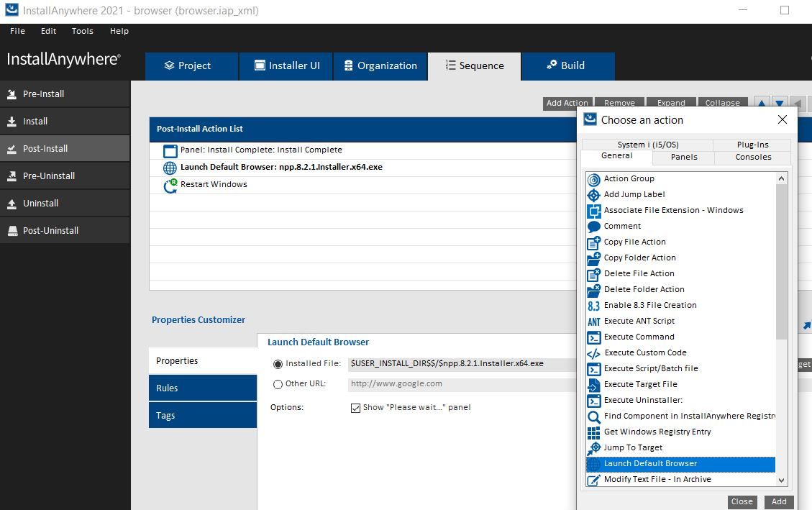This screenshot has width=812, height=510.
Task: Select the Get Windows Registry Entry icon
Action: pyautogui.click(x=593, y=432)
